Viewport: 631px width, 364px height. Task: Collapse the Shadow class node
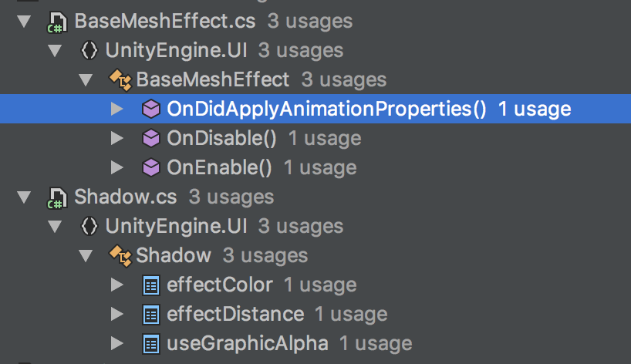[86, 256]
